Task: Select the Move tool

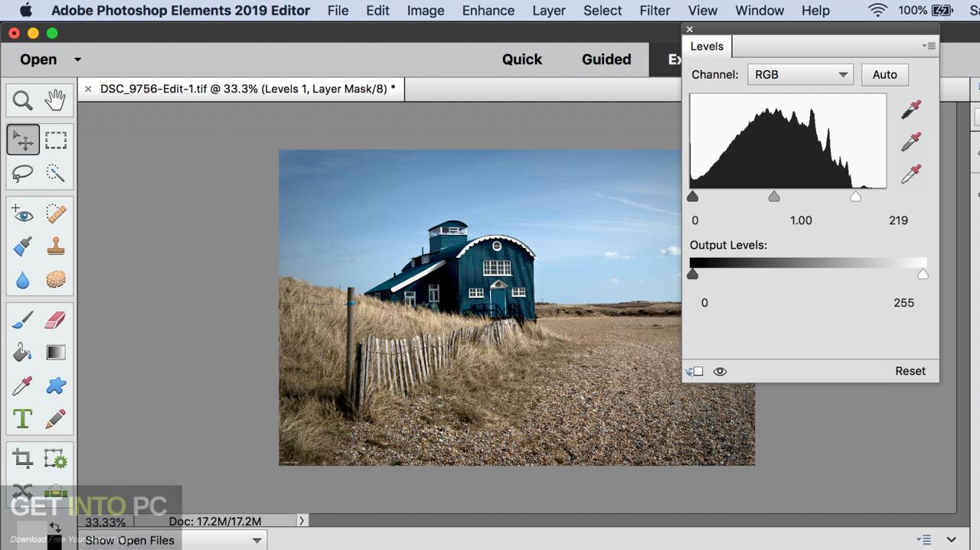Action: click(23, 140)
